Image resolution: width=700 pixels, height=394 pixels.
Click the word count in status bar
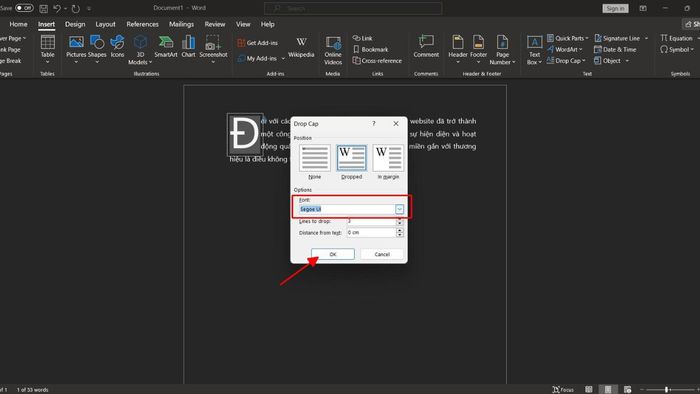32,390
